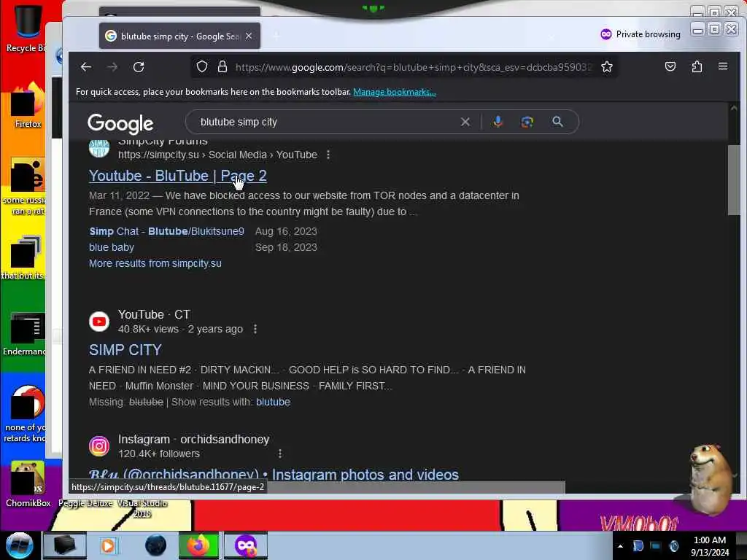The width and height of the screenshot is (747, 560).
Task: Show hidden system tray icons arrow
Action: pos(620,546)
